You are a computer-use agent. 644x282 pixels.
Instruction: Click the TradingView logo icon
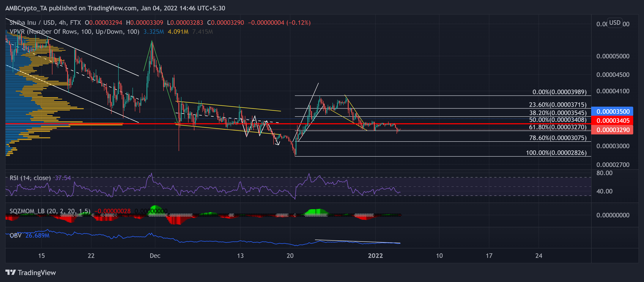11,272
